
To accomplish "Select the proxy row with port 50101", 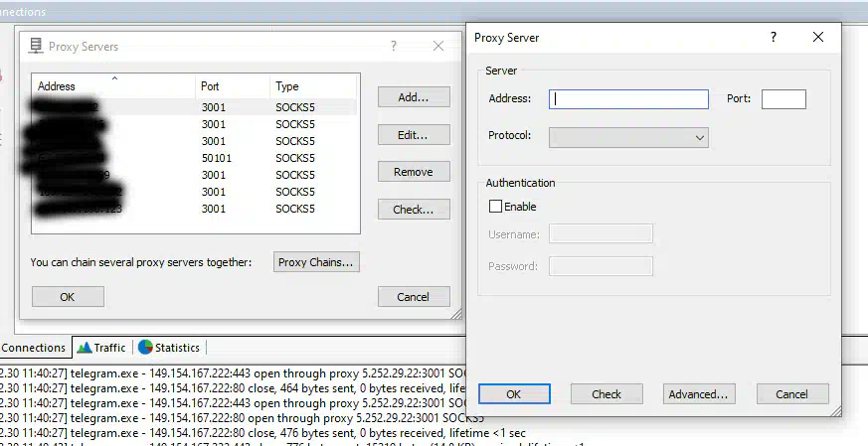I will (194, 158).
